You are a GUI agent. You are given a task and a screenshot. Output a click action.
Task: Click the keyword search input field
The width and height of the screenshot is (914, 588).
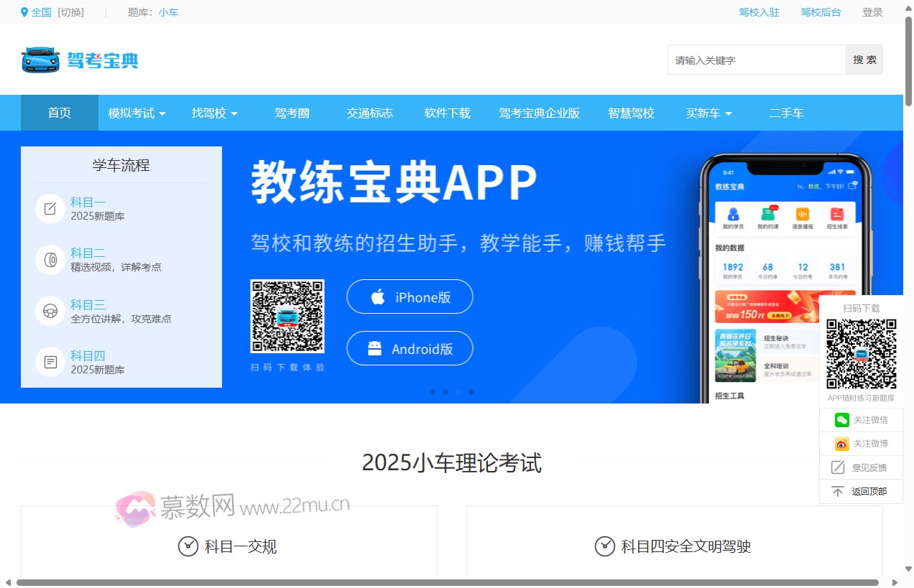756,60
